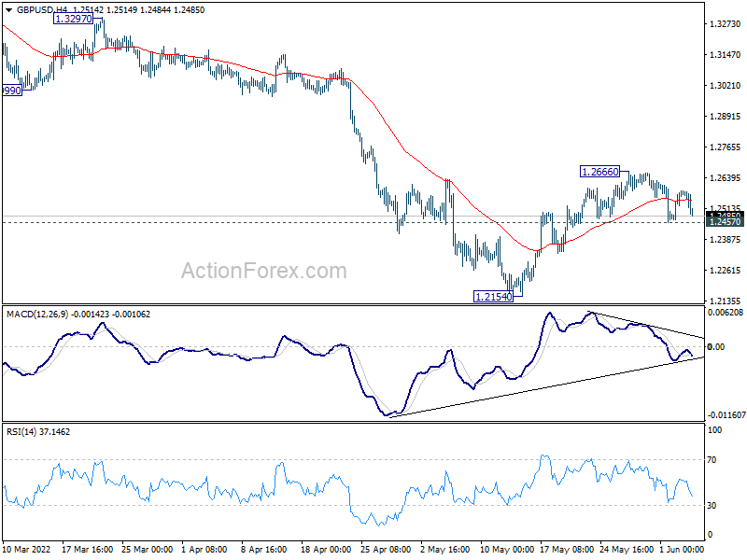Viewport: 747px width, 560px height.
Task: Open the GBPUSD chart dropdown triangle
Action: click(8, 10)
